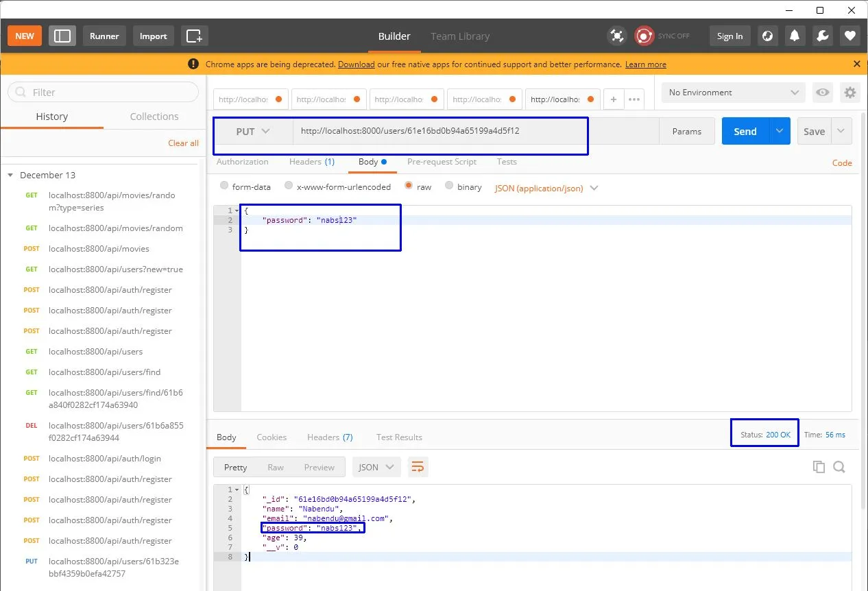Fold request body JSON at line 1
Viewport: 868px width, 591px height.
237,210
